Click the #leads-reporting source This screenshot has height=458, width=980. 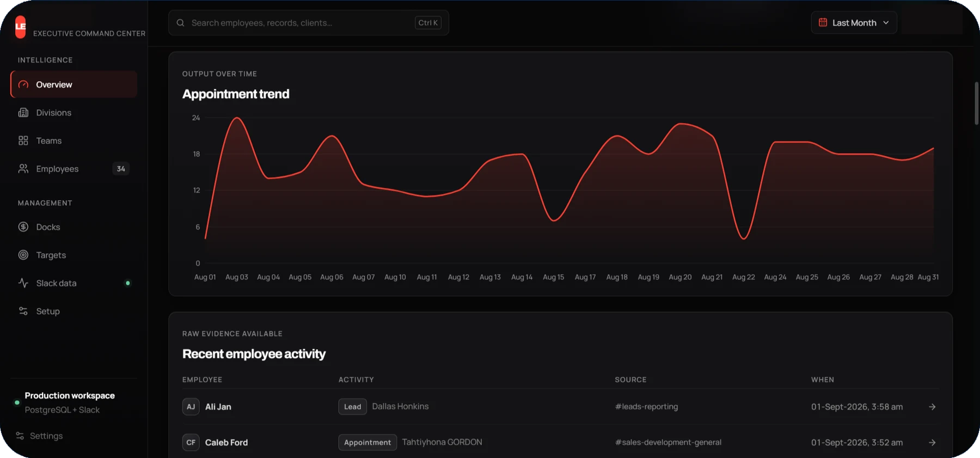(x=646, y=407)
